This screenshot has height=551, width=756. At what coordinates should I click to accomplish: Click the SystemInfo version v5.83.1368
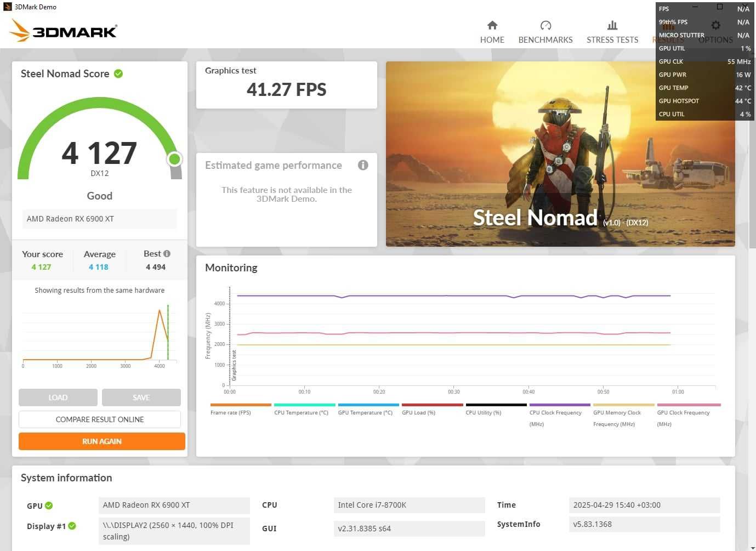click(x=644, y=524)
